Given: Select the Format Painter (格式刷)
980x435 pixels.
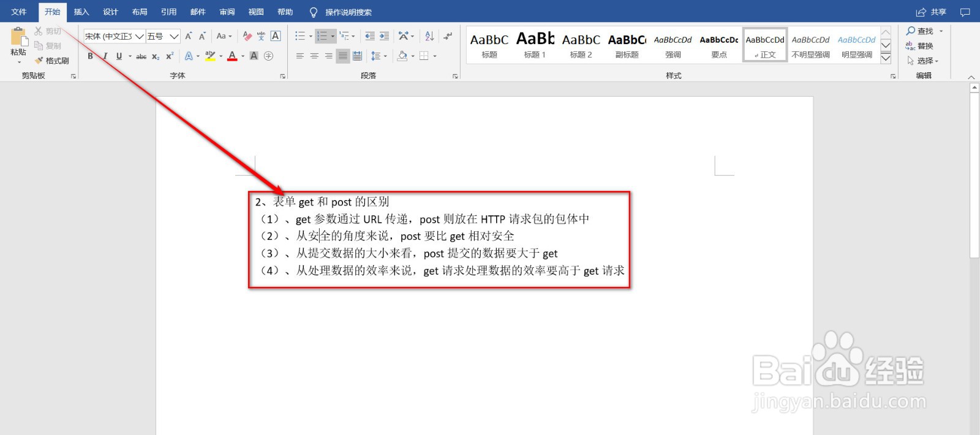Looking at the screenshot, I should [x=51, y=61].
